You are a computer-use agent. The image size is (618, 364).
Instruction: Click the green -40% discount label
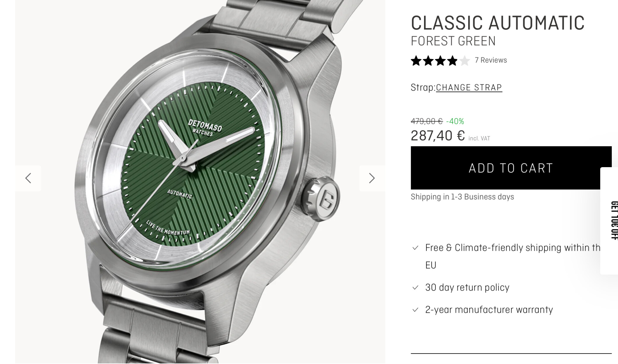455,121
